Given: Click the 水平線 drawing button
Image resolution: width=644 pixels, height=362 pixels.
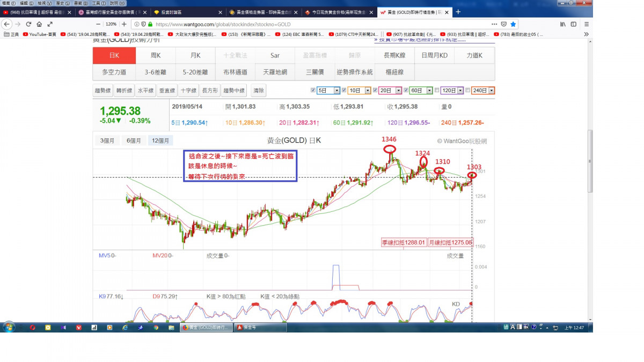Looking at the screenshot, I should [x=145, y=91].
